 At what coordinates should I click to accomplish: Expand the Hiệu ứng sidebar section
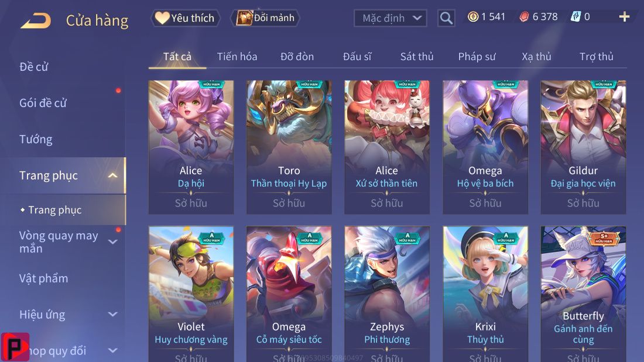point(112,315)
